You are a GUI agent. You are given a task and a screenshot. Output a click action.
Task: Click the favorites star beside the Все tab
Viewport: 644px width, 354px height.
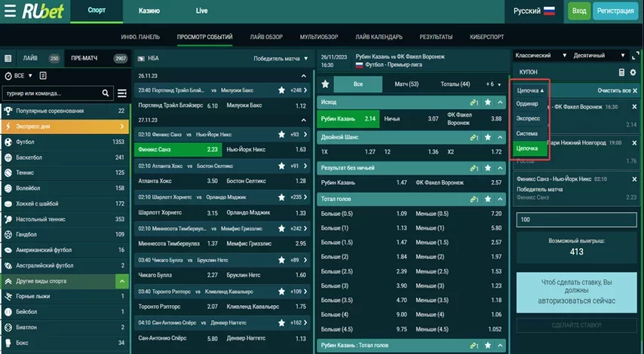click(325, 84)
